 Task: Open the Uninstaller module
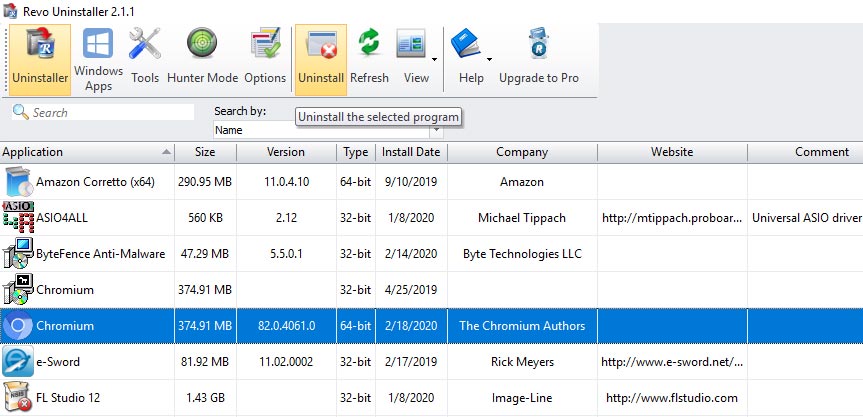pos(40,59)
